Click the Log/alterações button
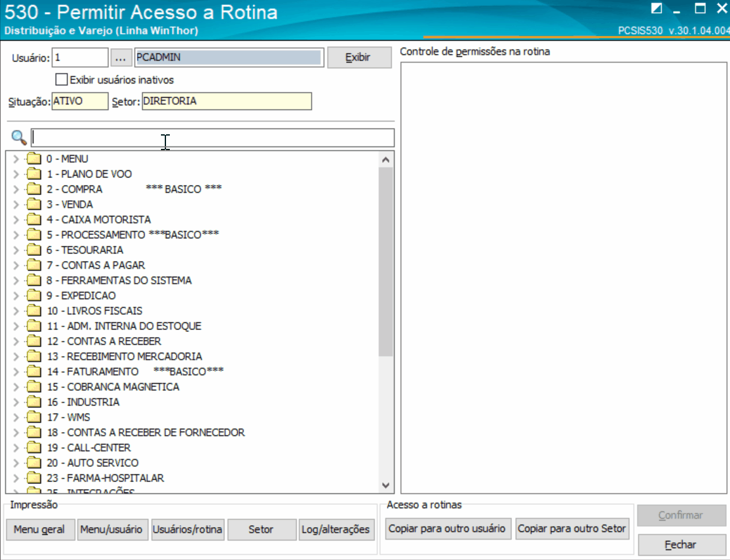Image resolution: width=730 pixels, height=560 pixels. [x=336, y=530]
